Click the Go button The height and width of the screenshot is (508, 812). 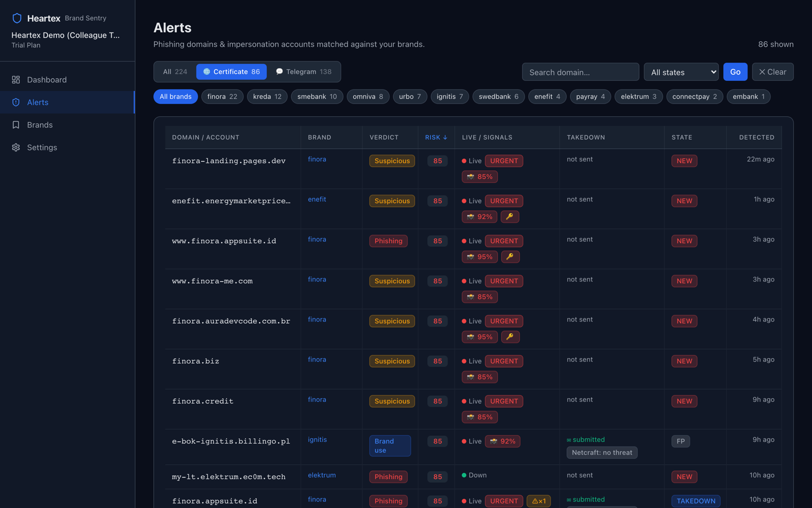[x=735, y=72]
